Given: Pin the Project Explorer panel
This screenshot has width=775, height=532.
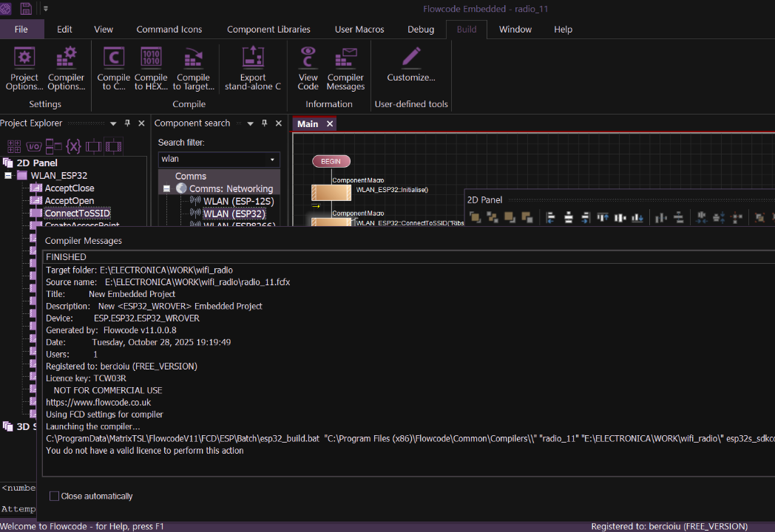Looking at the screenshot, I should [127, 123].
